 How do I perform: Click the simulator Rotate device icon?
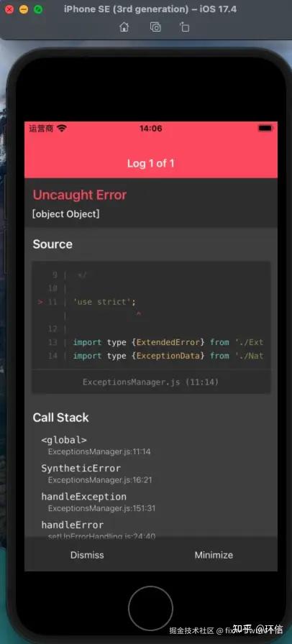coord(184,27)
